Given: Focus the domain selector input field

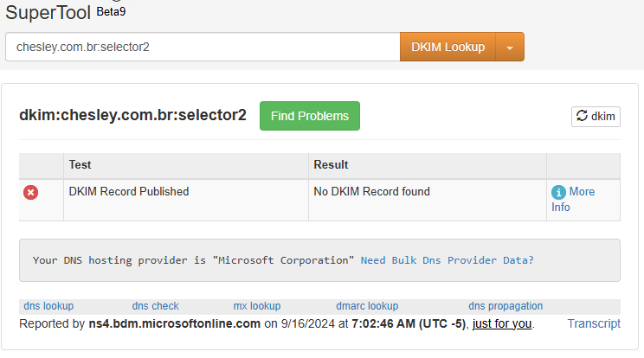Looking at the screenshot, I should tap(202, 47).
